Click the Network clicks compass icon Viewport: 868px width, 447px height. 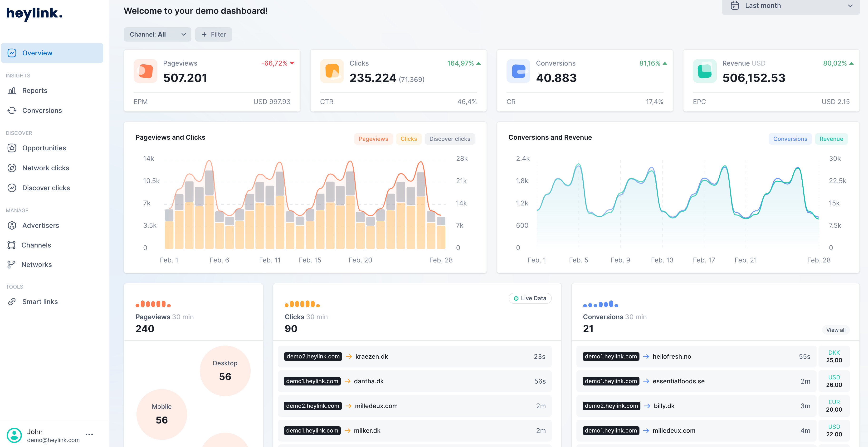pos(12,168)
